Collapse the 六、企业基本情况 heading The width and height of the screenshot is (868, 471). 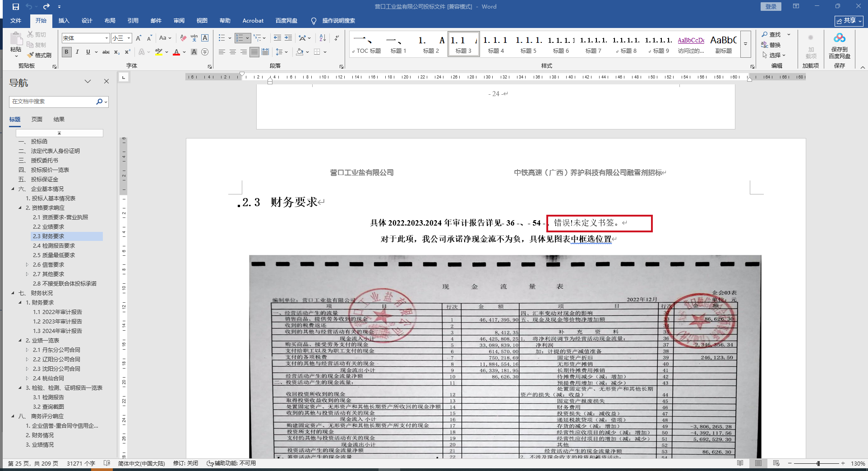pyautogui.click(x=13, y=189)
